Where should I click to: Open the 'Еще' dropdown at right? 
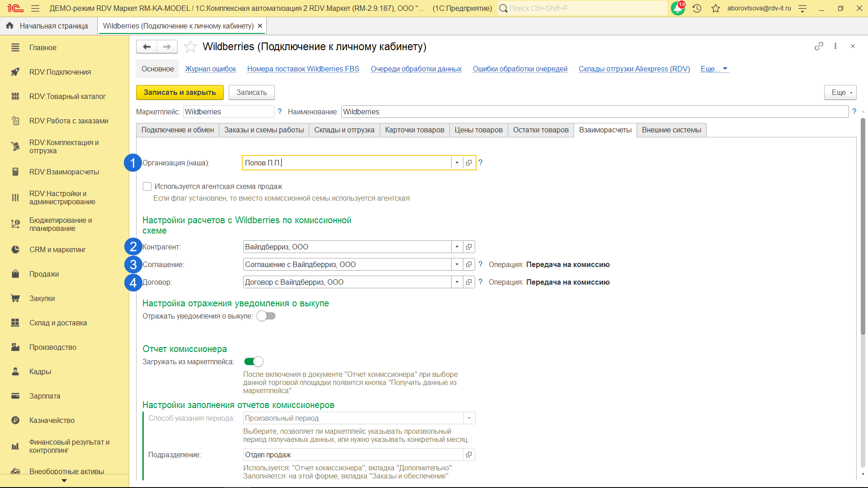point(840,92)
